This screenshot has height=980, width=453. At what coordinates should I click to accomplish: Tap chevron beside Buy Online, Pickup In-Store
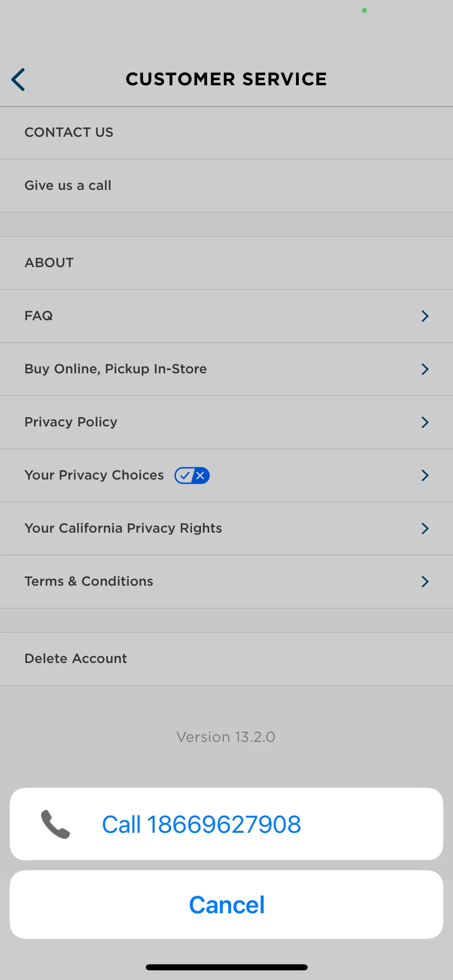pos(425,369)
